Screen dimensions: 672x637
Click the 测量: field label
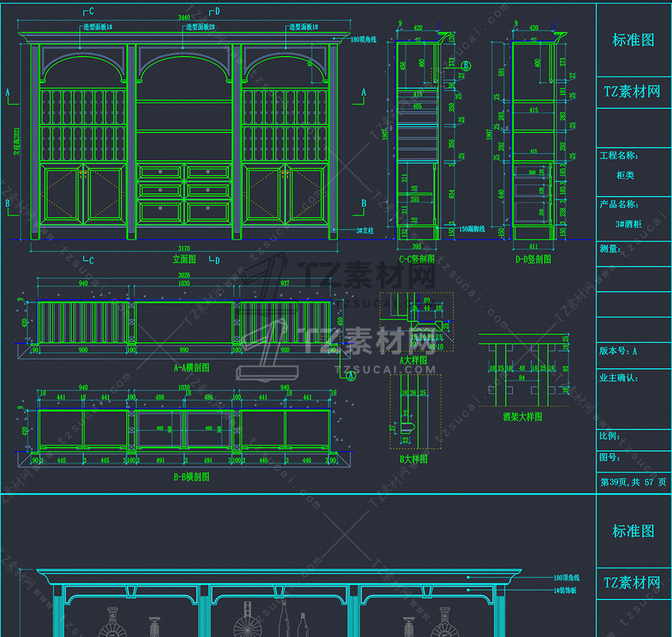point(610,249)
